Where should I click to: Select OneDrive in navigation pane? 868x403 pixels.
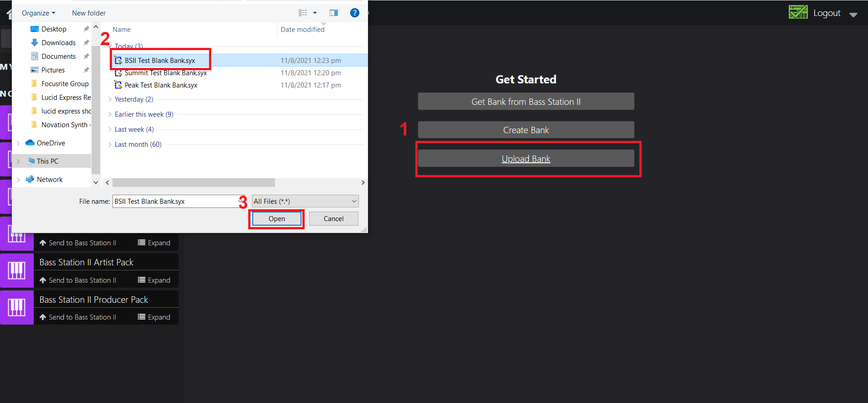pyautogui.click(x=51, y=143)
